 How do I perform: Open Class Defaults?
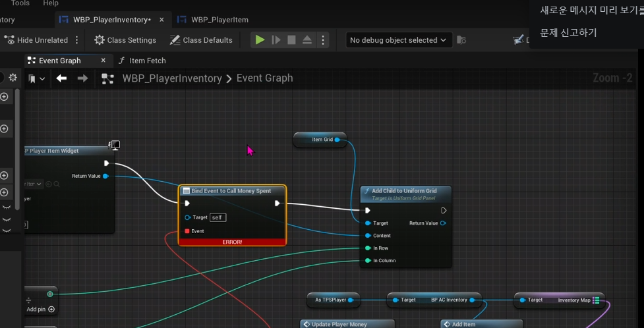201,40
